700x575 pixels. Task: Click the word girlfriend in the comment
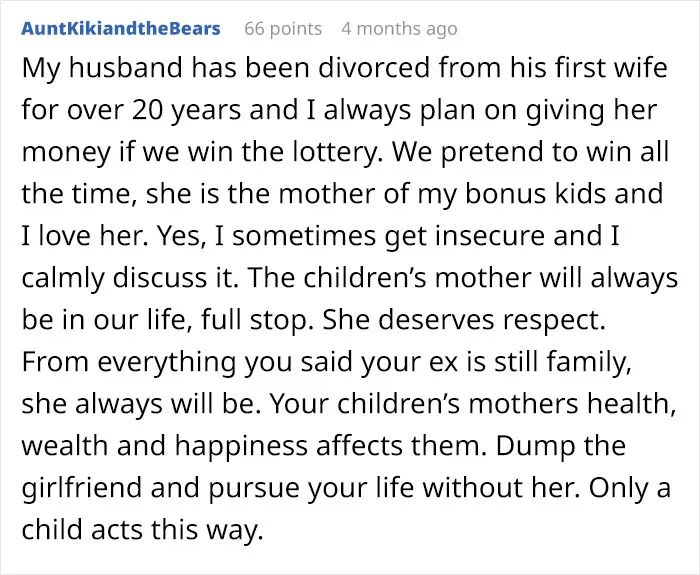pyautogui.click(x=82, y=488)
